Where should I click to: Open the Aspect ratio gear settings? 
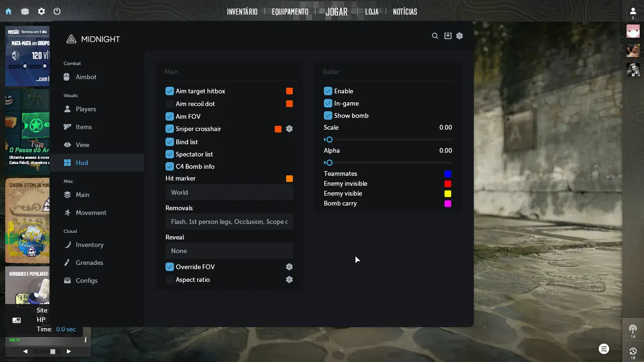tap(289, 280)
